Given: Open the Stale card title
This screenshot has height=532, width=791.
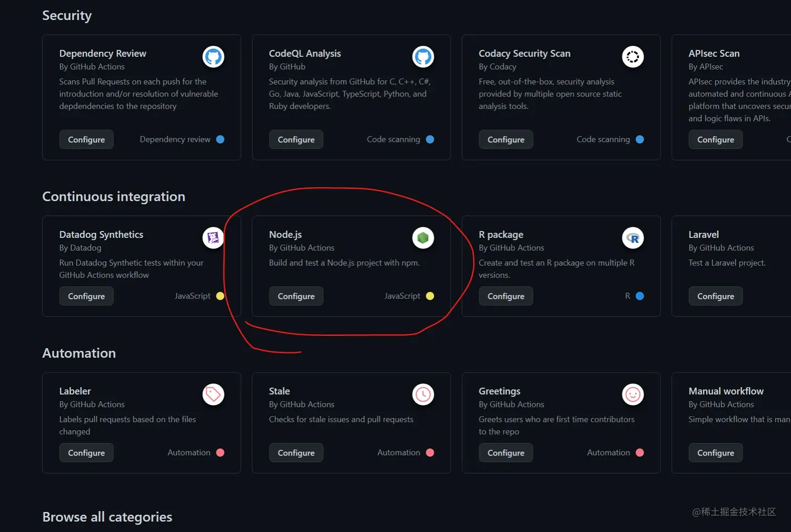Looking at the screenshot, I should tap(279, 391).
